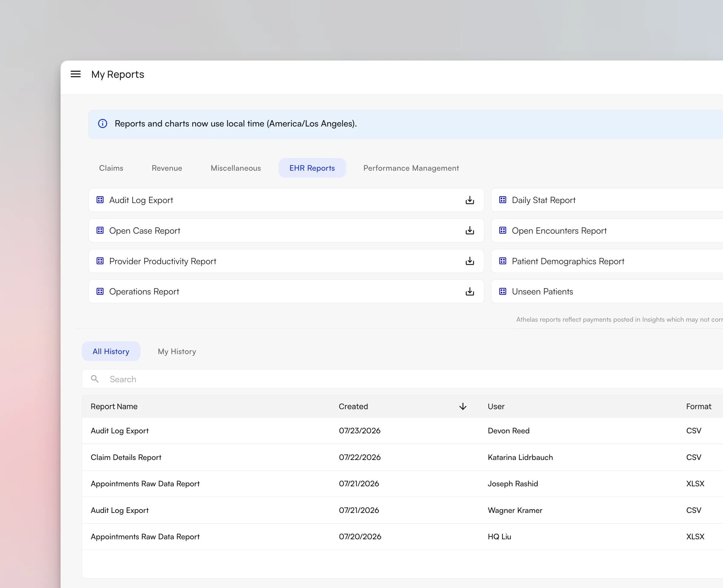This screenshot has width=723, height=588.
Task: Click CSV format in Katarina Lidrbauch's row
Action: point(694,457)
